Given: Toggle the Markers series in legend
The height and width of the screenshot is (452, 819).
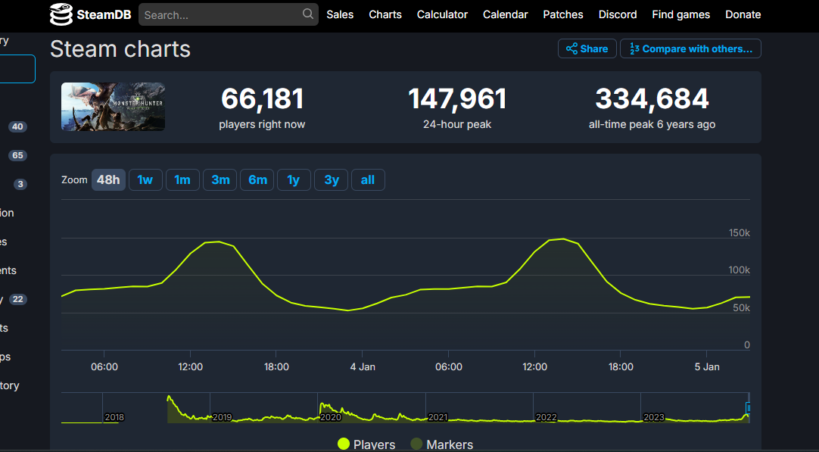Looking at the screenshot, I should (x=441, y=444).
